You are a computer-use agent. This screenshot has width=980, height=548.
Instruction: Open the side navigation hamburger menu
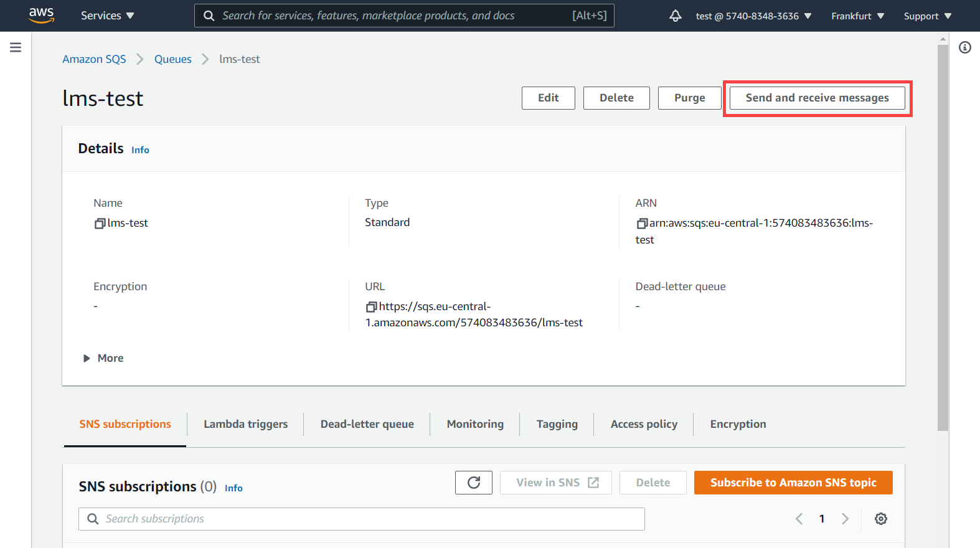point(16,47)
